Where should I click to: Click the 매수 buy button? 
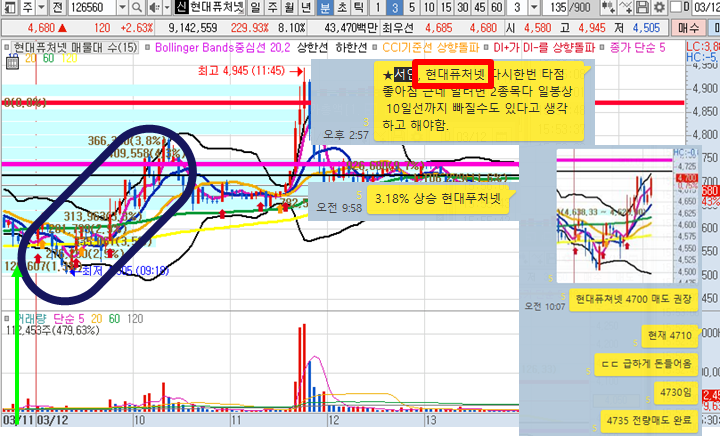click(688, 28)
